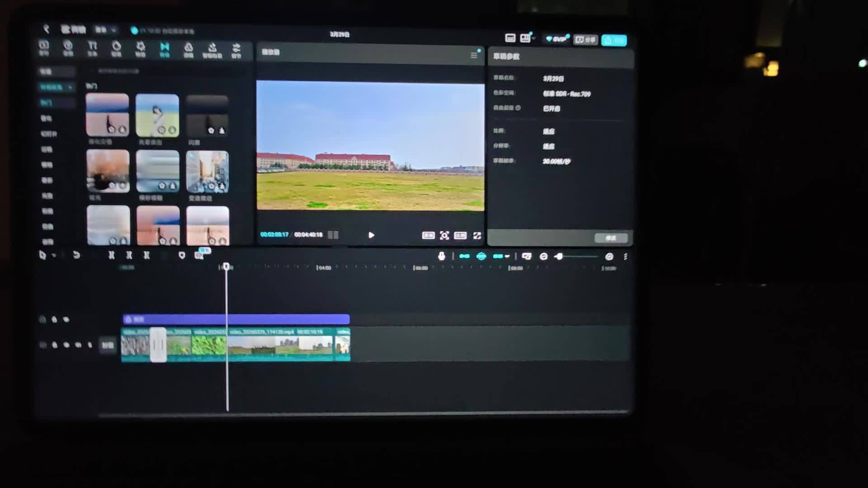This screenshot has width=868, height=488.
Task: Open the menu dropdown next to app title
Action: click(x=105, y=30)
